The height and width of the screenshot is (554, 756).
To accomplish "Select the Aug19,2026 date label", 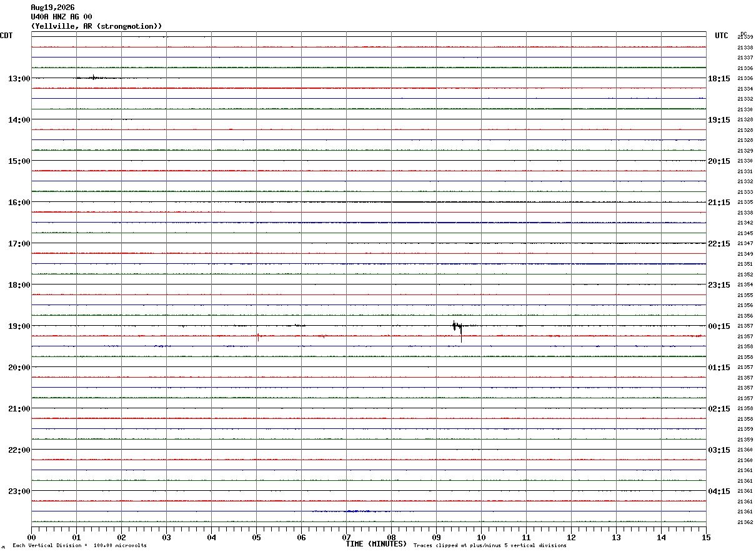I will [52, 8].
